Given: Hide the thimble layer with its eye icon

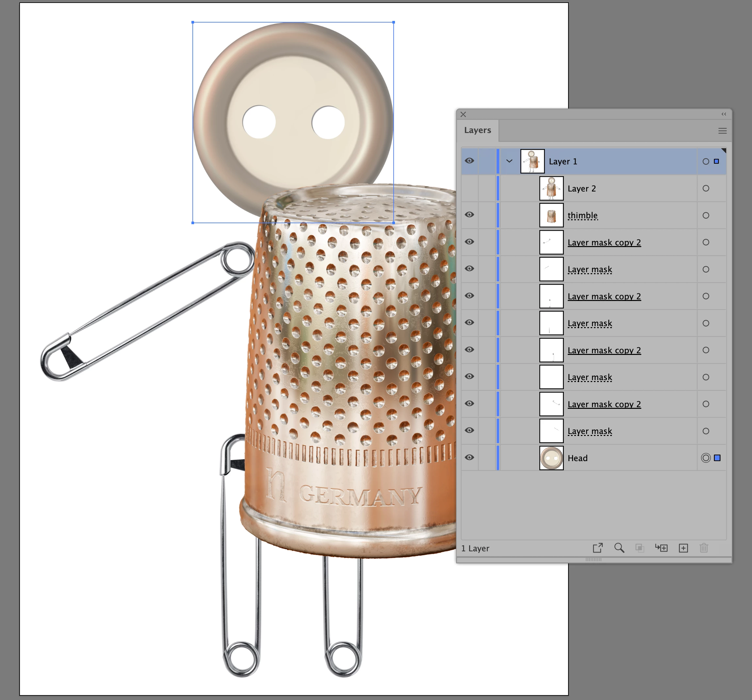Looking at the screenshot, I should tap(469, 214).
